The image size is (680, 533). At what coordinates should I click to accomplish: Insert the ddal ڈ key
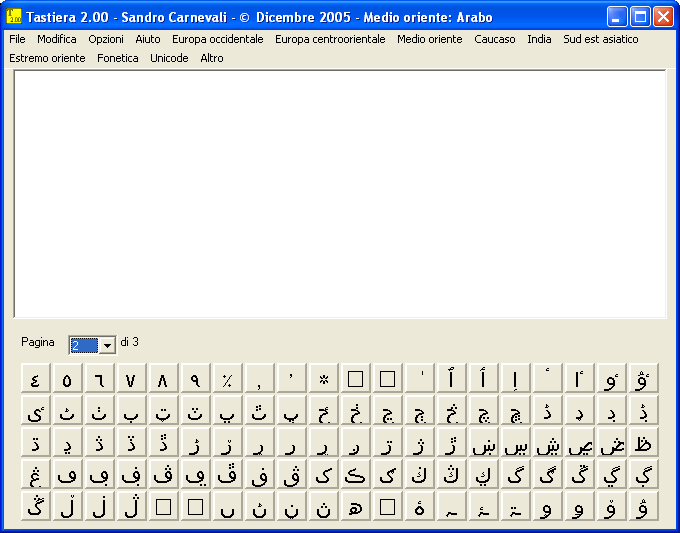point(548,410)
